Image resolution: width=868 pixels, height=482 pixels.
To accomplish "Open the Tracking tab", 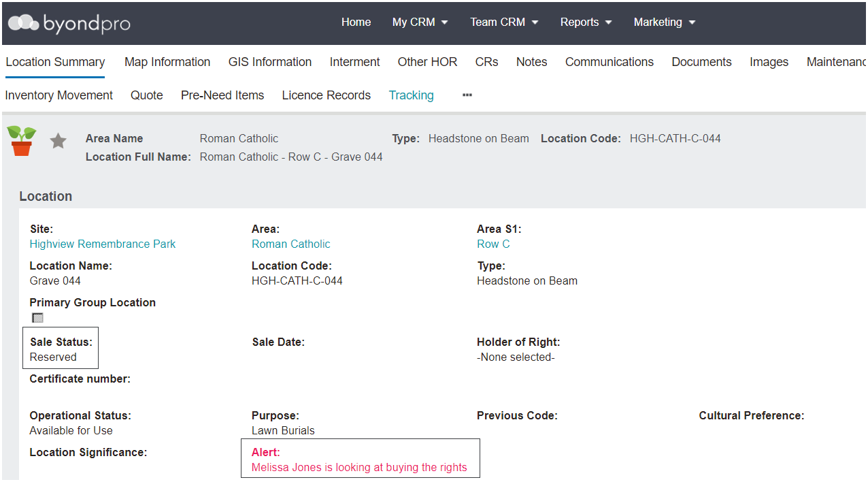I will 412,95.
